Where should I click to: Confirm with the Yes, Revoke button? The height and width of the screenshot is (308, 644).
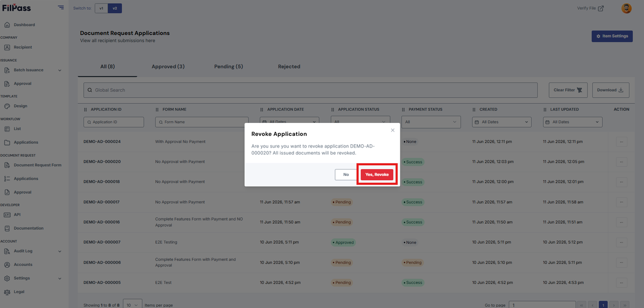pyautogui.click(x=377, y=174)
